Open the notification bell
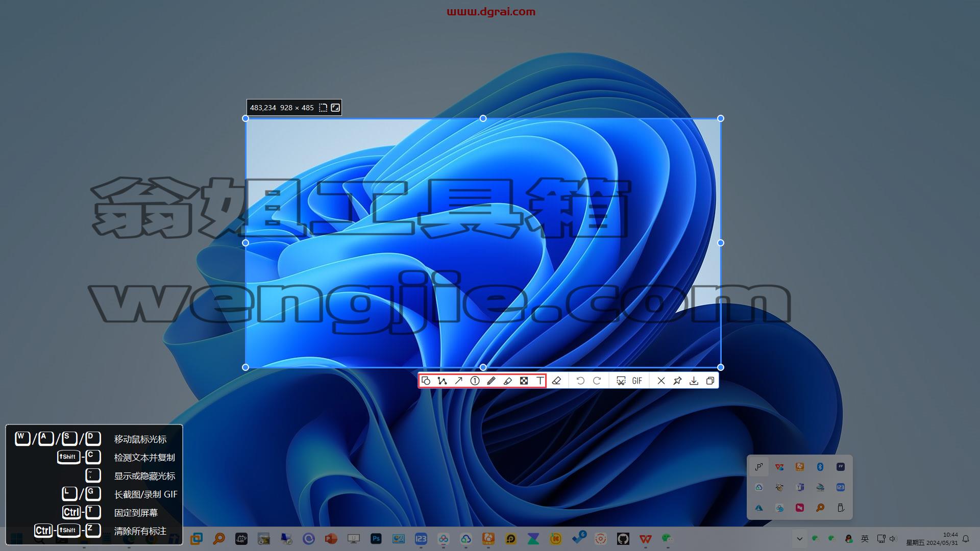Image resolution: width=980 pixels, height=551 pixels. (966, 539)
